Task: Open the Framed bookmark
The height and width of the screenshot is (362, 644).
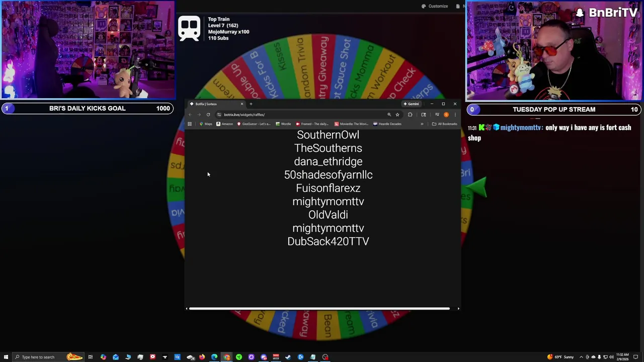Action: [312, 124]
